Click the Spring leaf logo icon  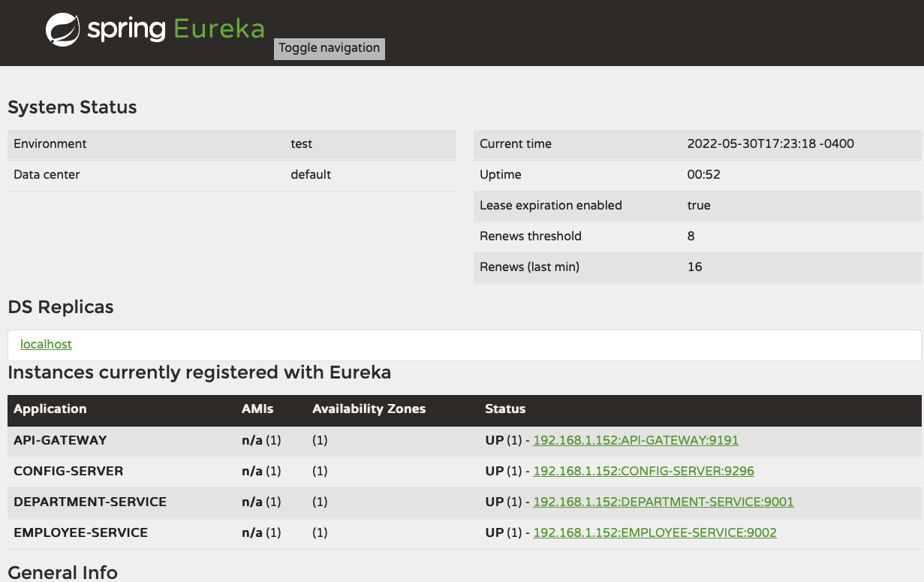pos(63,30)
